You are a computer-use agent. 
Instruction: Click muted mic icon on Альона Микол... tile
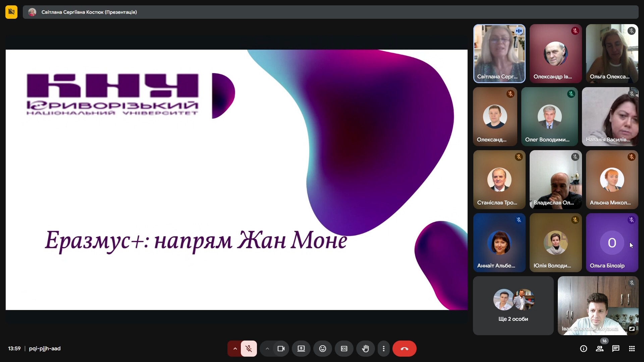[632, 157]
